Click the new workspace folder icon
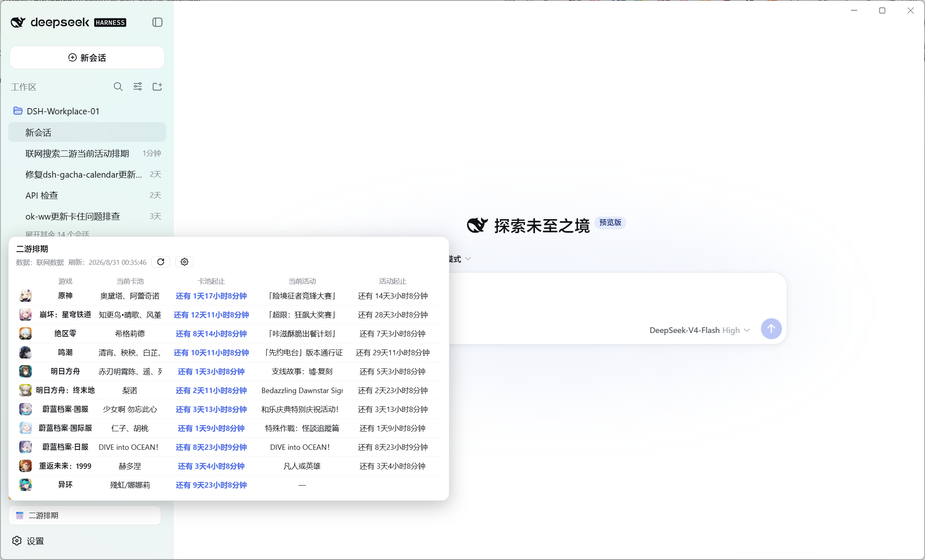 (x=157, y=86)
